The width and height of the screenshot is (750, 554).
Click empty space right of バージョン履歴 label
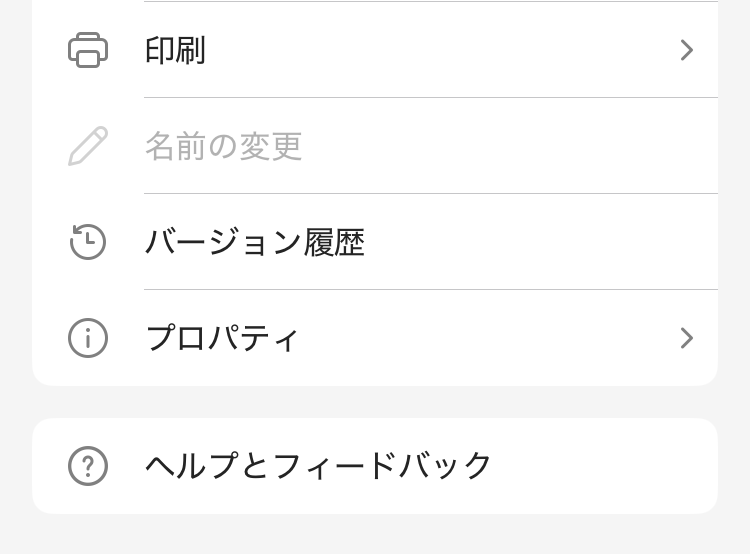(x=540, y=242)
